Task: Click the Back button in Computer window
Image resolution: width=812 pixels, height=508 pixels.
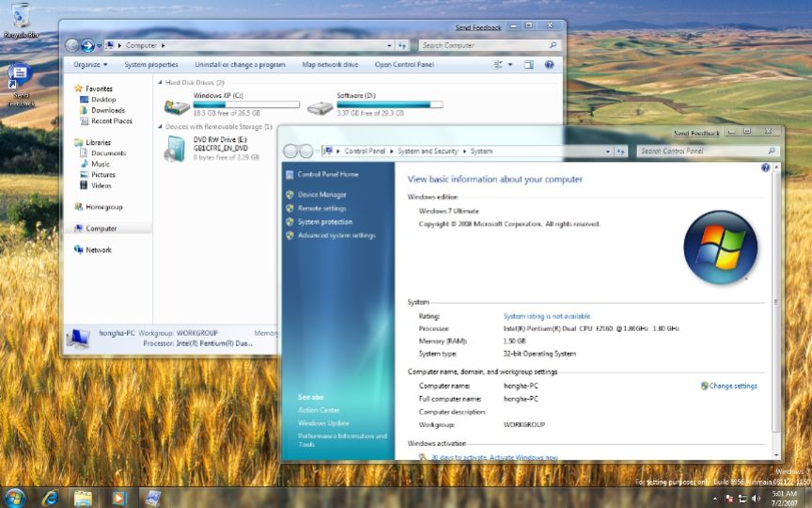Action: [x=72, y=45]
